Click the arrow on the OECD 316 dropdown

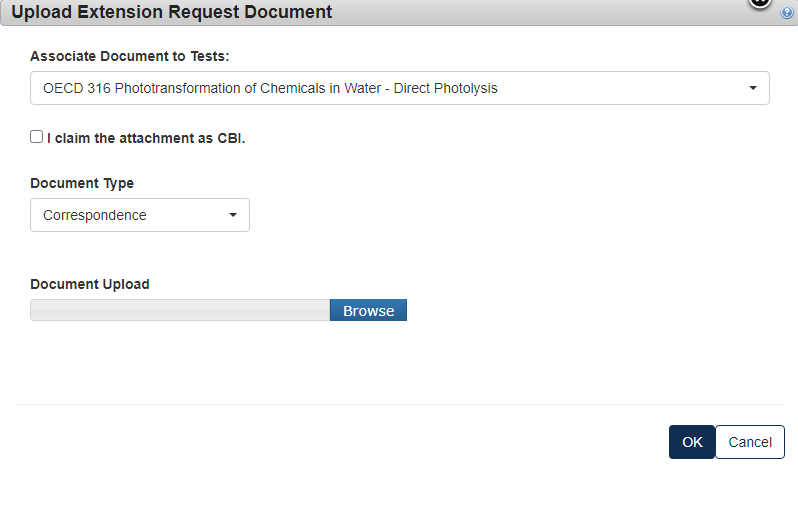coord(753,88)
